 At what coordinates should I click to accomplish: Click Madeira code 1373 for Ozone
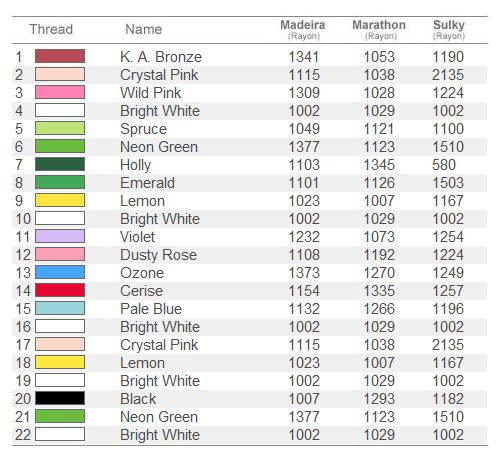pos(304,273)
